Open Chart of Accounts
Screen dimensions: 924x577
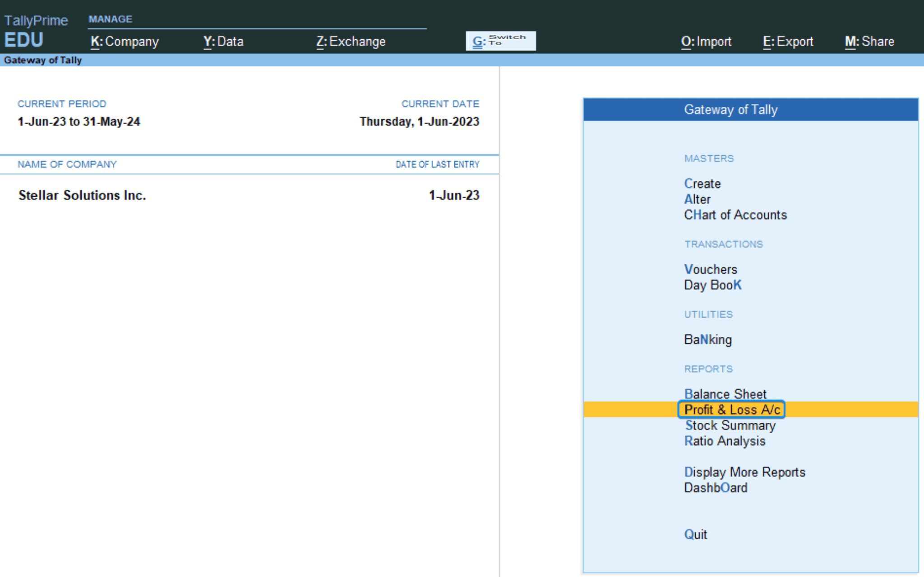coord(735,215)
